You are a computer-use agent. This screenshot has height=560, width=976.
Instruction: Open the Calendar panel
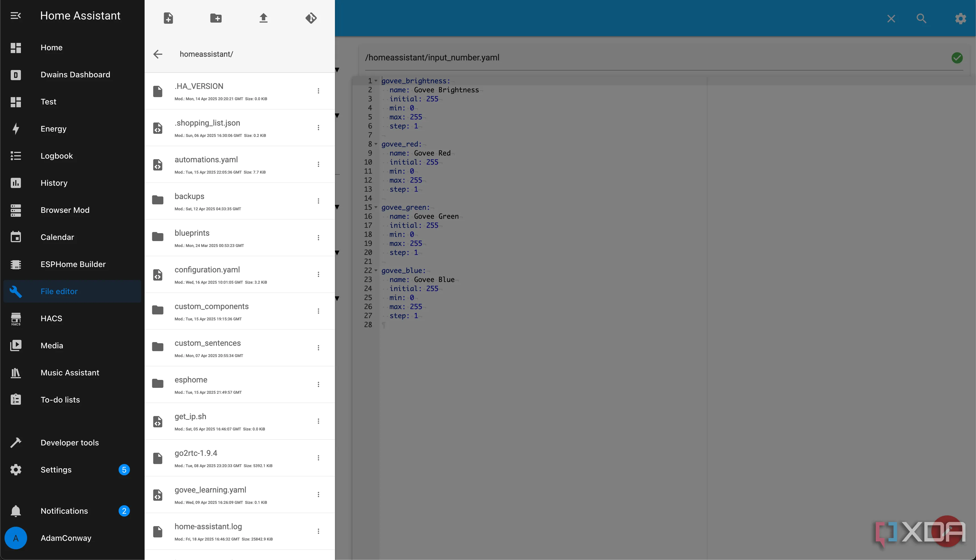72,237
